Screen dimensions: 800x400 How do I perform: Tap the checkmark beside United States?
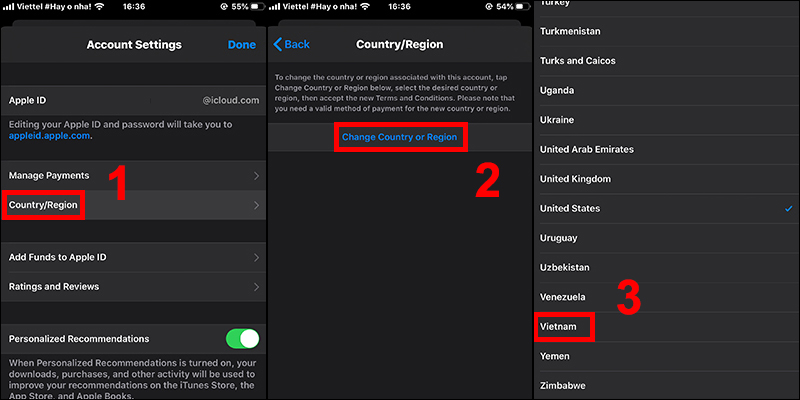click(789, 209)
